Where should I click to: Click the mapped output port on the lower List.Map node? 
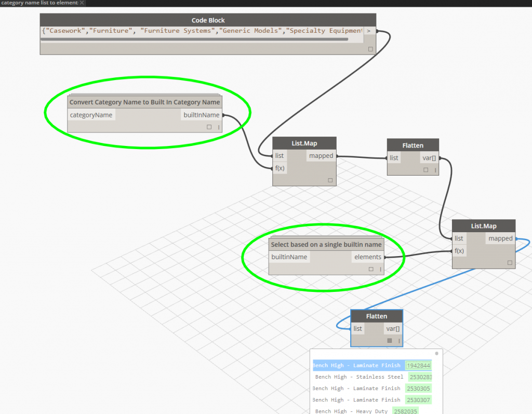coord(500,238)
